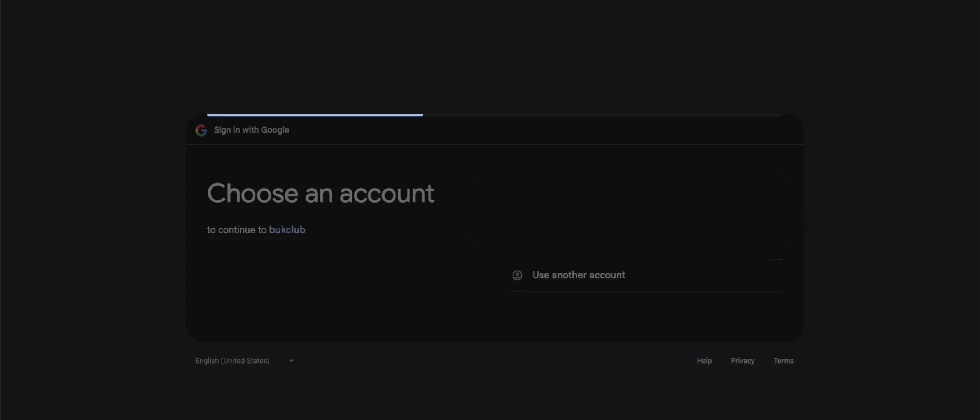Click the 'to continue to' text
The image size is (980, 420).
pos(236,230)
